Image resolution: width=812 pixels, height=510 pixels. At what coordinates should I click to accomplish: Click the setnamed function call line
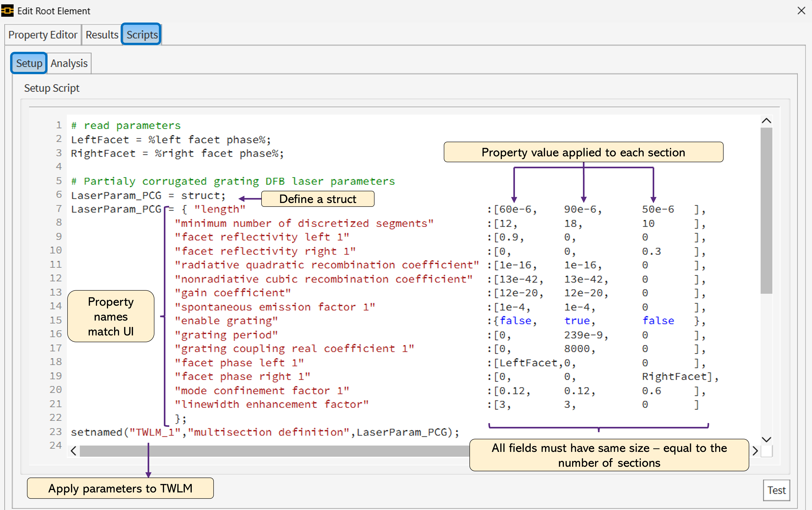pyautogui.click(x=265, y=433)
